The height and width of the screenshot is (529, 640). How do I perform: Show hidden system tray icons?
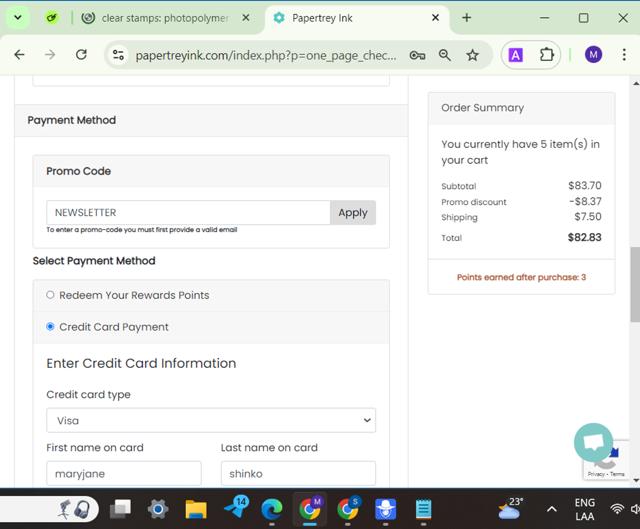(551, 509)
